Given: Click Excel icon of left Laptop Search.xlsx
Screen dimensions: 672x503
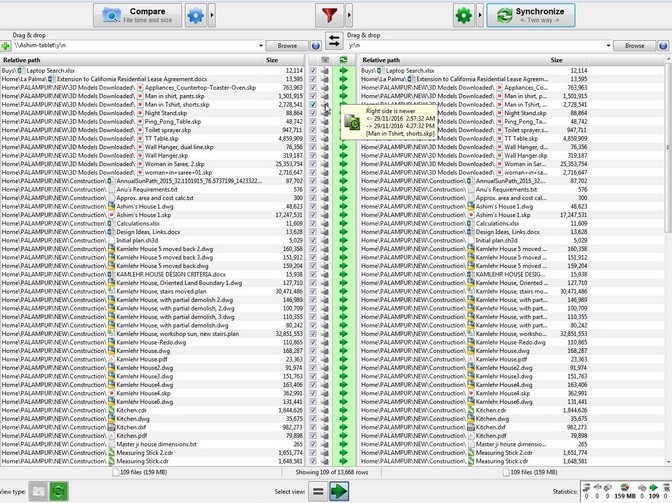Looking at the screenshot, I should [20, 71].
